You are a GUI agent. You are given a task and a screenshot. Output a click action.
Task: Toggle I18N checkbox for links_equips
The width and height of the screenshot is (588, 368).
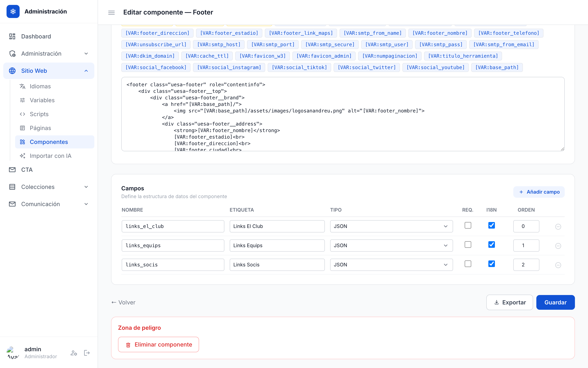tap(492, 245)
